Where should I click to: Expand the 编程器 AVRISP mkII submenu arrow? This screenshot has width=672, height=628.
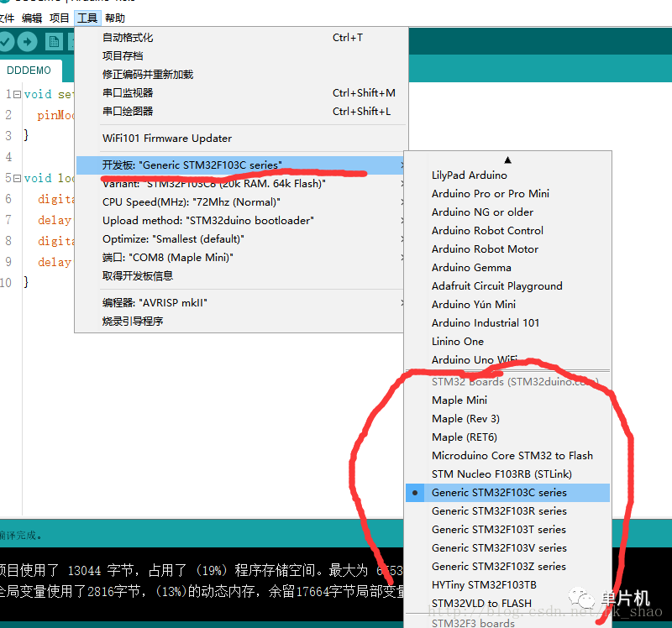(x=402, y=302)
